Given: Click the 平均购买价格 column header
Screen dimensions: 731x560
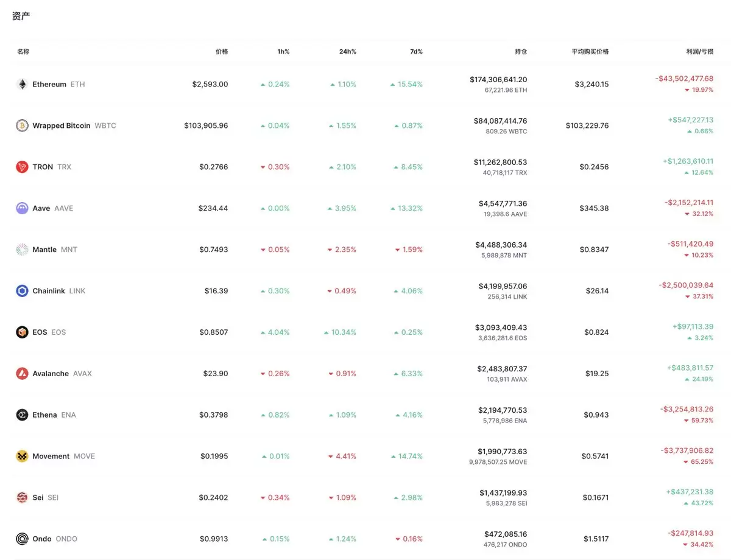Looking at the screenshot, I should [590, 52].
